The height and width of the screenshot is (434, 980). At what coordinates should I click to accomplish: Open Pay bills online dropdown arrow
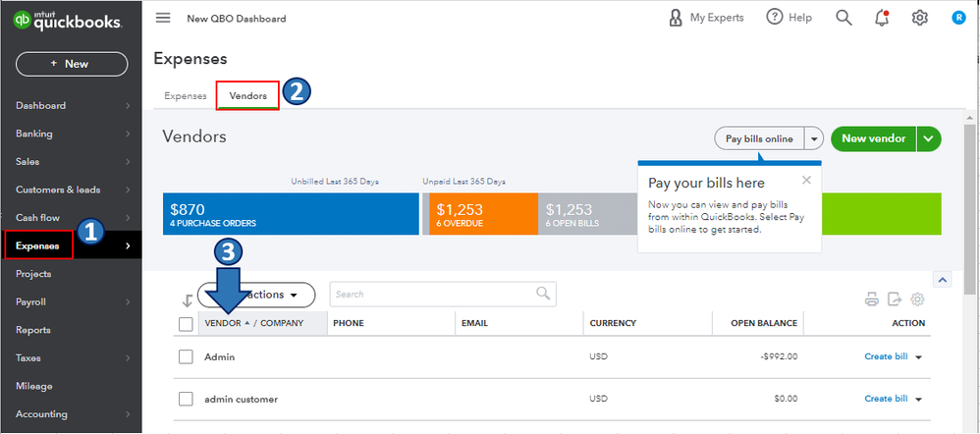pos(814,139)
